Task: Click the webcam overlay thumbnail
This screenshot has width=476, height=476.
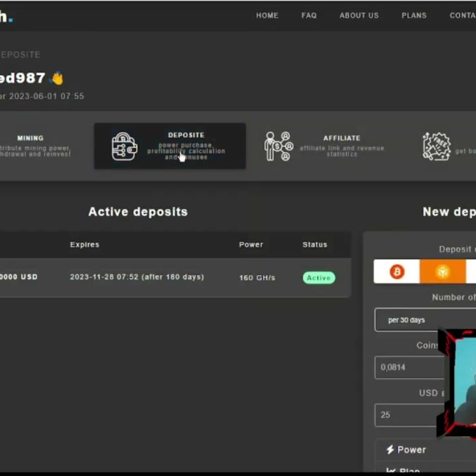Action: coord(458,383)
